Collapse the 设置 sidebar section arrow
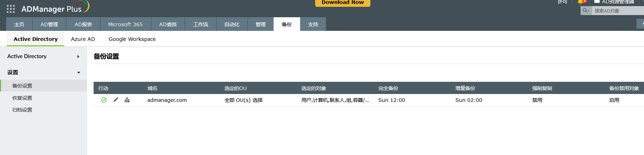The width and height of the screenshot is (644, 155). click(x=79, y=72)
